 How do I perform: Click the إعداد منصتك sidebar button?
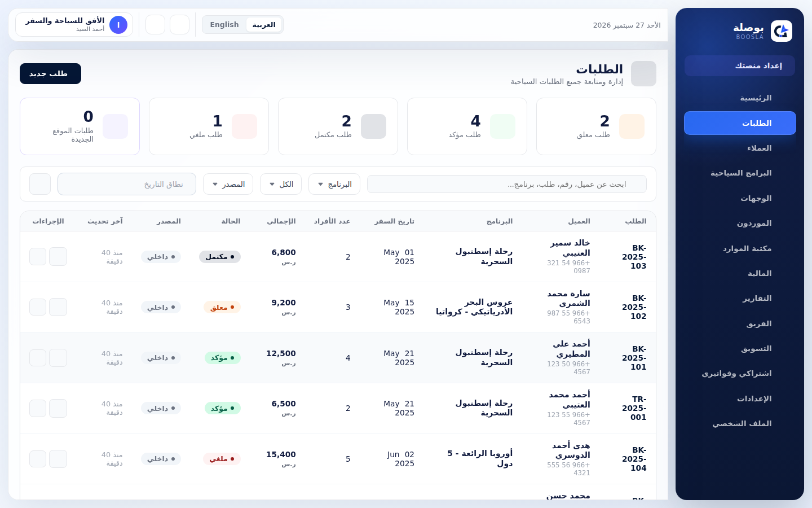coord(740,66)
